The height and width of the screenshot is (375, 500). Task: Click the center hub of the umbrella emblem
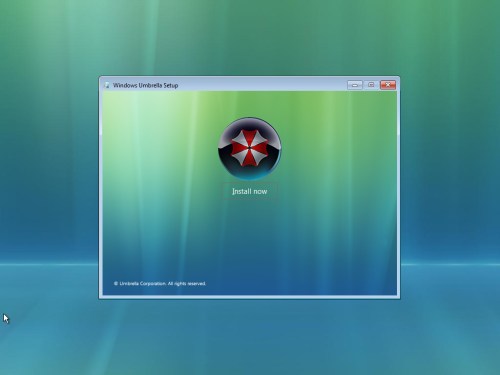click(x=249, y=147)
